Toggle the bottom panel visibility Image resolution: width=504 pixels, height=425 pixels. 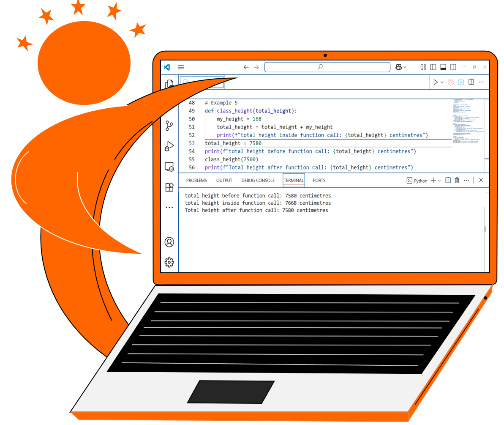443,67
